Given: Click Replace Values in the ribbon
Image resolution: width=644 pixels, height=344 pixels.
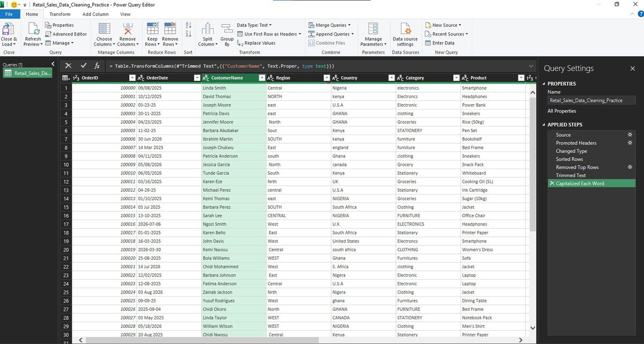Looking at the screenshot, I should click(256, 43).
